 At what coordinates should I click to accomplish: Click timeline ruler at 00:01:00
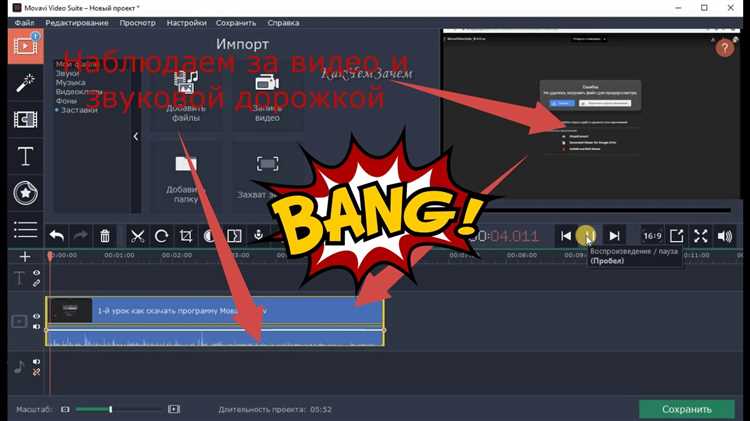pos(119,255)
